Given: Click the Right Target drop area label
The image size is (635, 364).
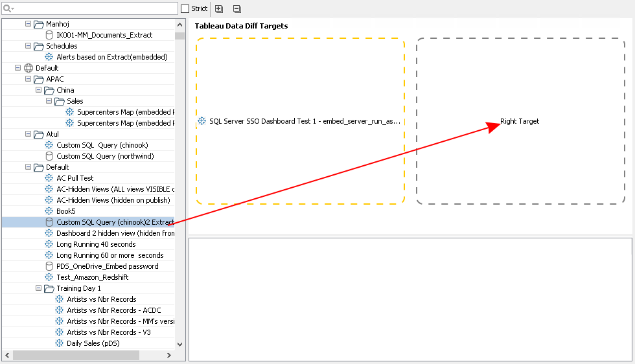Looking at the screenshot, I should coord(520,121).
